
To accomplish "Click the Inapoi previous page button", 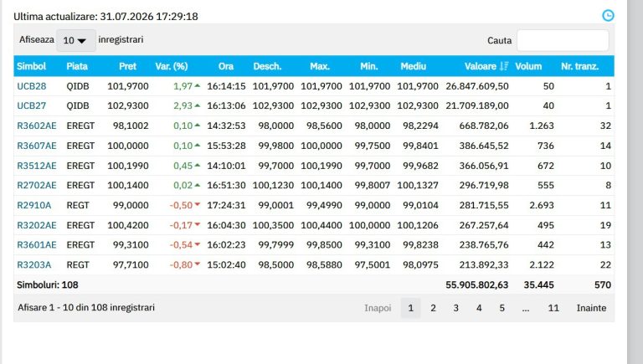I will pos(378,308).
